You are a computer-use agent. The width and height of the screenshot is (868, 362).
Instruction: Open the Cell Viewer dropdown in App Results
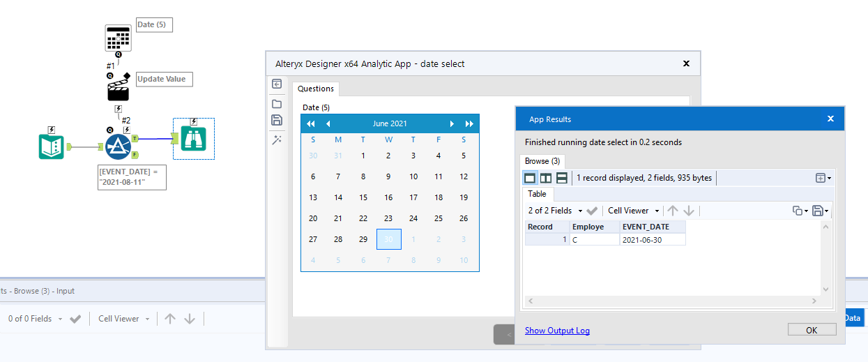(x=633, y=211)
